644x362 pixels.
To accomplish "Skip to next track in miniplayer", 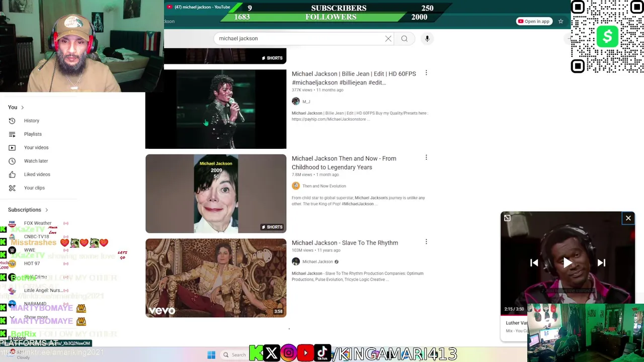I will (601, 262).
